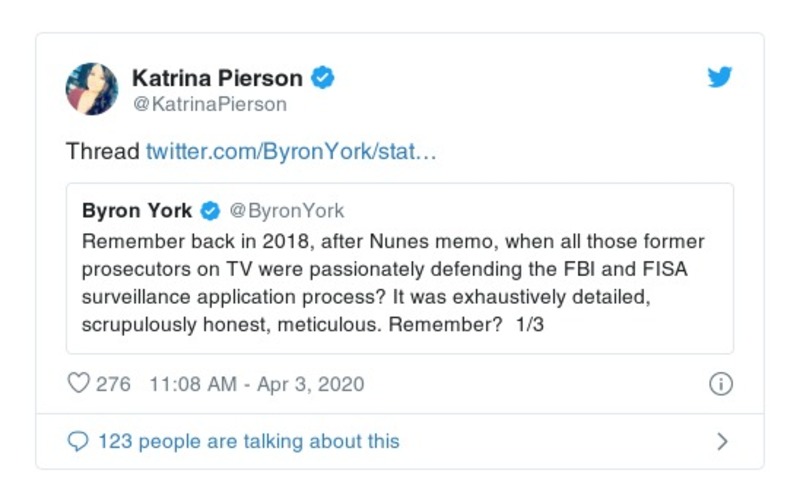Click the Katrina Pierson display name
The image size is (800, 502).
tap(218, 78)
